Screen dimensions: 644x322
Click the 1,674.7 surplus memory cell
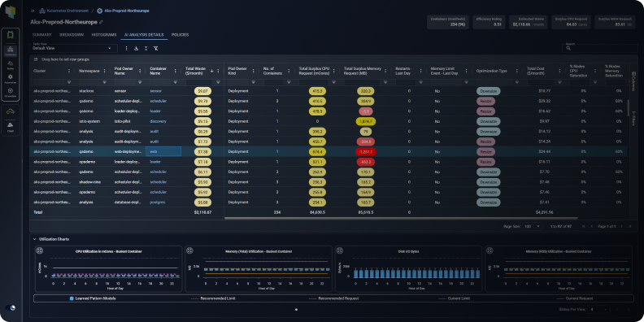(x=366, y=121)
